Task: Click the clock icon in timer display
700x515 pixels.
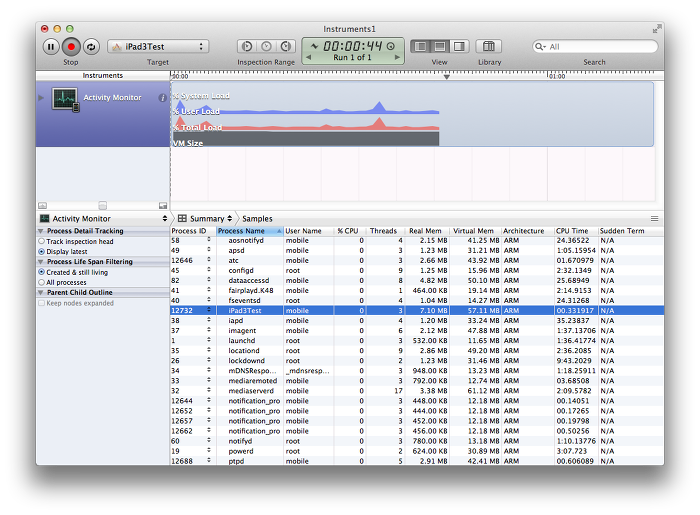Action: [x=391, y=46]
